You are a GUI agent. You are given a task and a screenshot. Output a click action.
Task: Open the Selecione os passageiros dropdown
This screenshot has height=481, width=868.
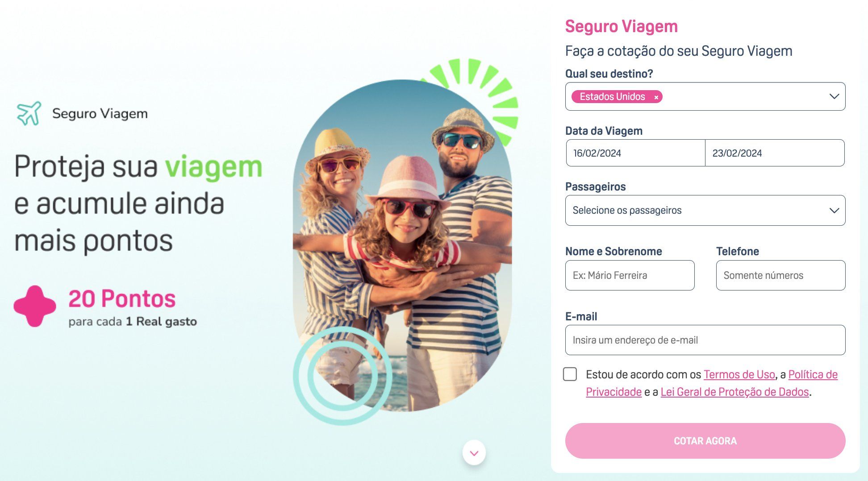click(x=705, y=210)
